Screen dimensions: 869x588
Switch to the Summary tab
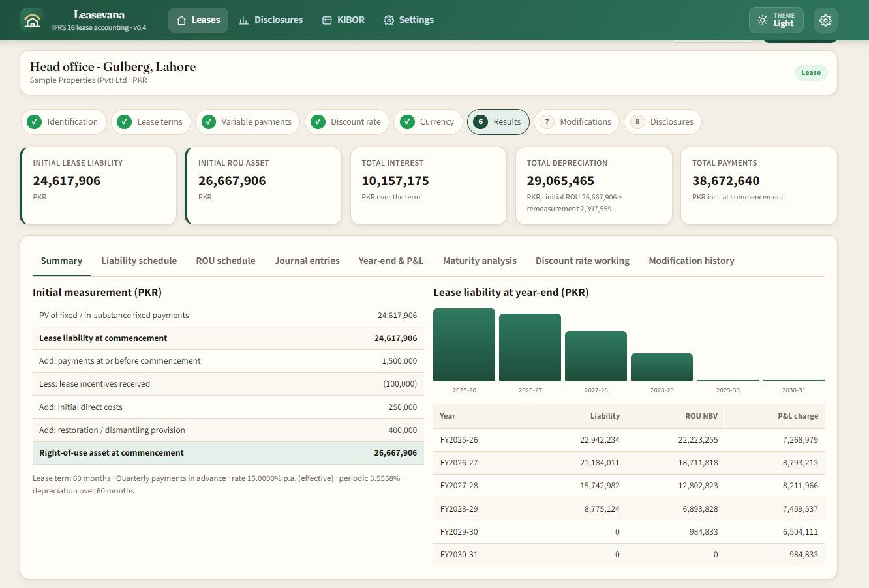click(61, 261)
